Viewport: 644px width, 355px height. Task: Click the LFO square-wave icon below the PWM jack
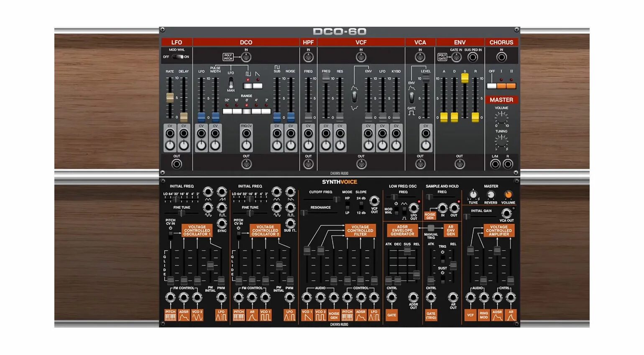click(x=221, y=315)
